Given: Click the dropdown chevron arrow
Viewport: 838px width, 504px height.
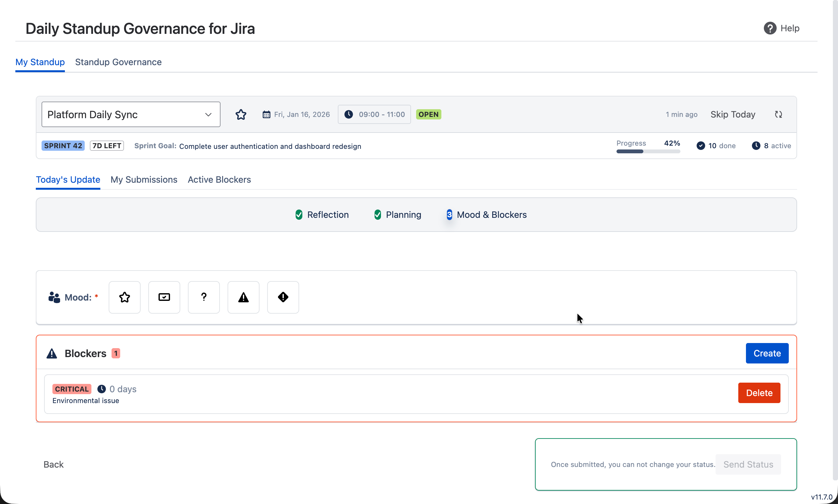Looking at the screenshot, I should coord(208,114).
